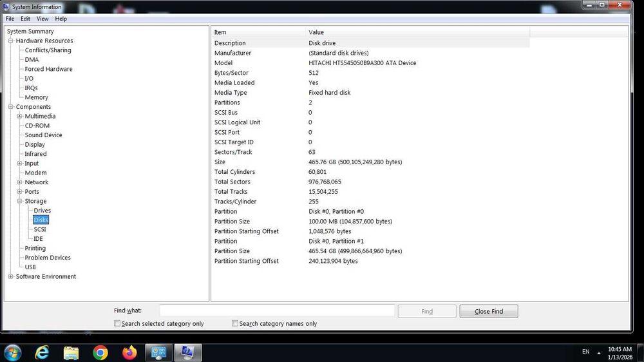Select the highlighted Disks tree item

pyautogui.click(x=41, y=220)
